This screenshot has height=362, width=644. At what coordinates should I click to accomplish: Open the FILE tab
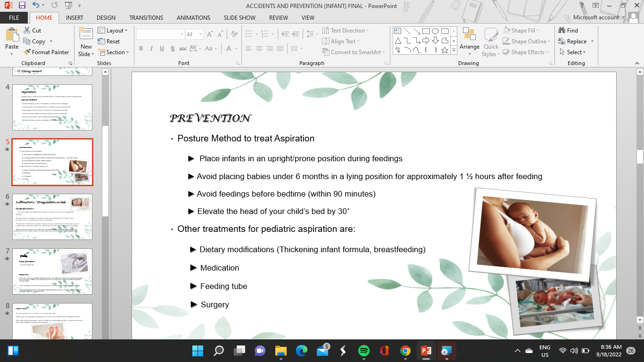pyautogui.click(x=14, y=18)
